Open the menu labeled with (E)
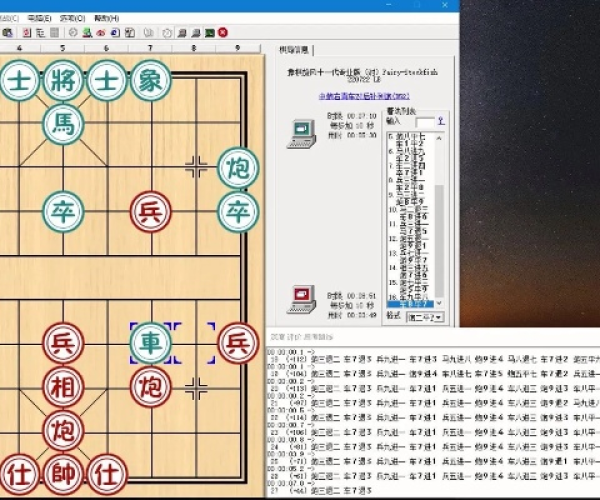600x500 pixels. tap(40, 18)
